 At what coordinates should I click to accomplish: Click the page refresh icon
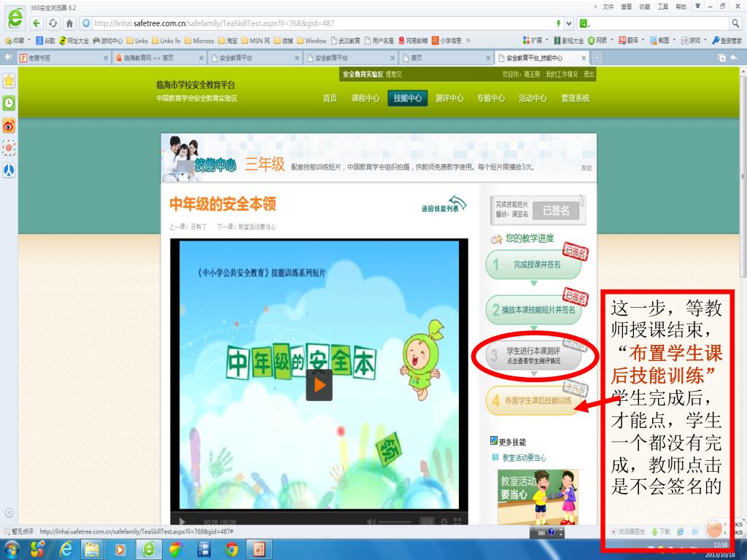coord(53,23)
